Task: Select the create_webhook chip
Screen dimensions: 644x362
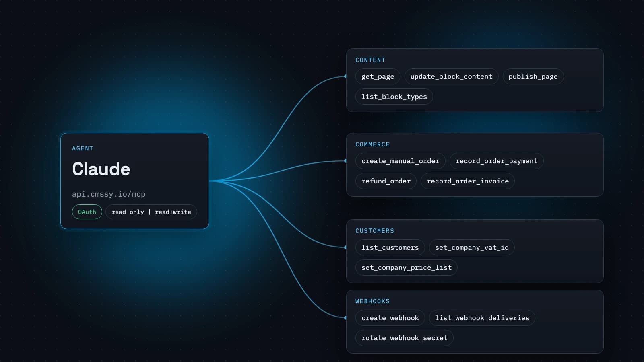Action: pyautogui.click(x=390, y=318)
